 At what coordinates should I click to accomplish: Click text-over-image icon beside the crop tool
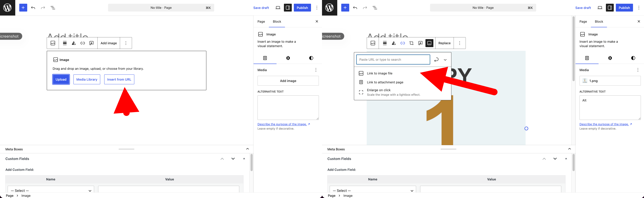point(420,43)
